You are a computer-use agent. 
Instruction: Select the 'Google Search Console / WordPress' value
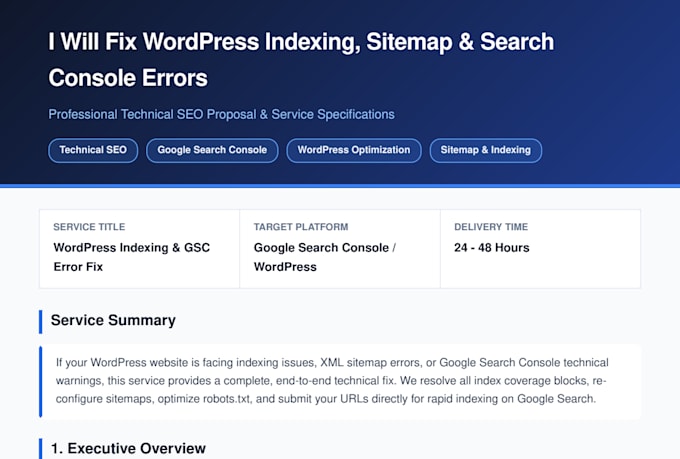pos(324,257)
